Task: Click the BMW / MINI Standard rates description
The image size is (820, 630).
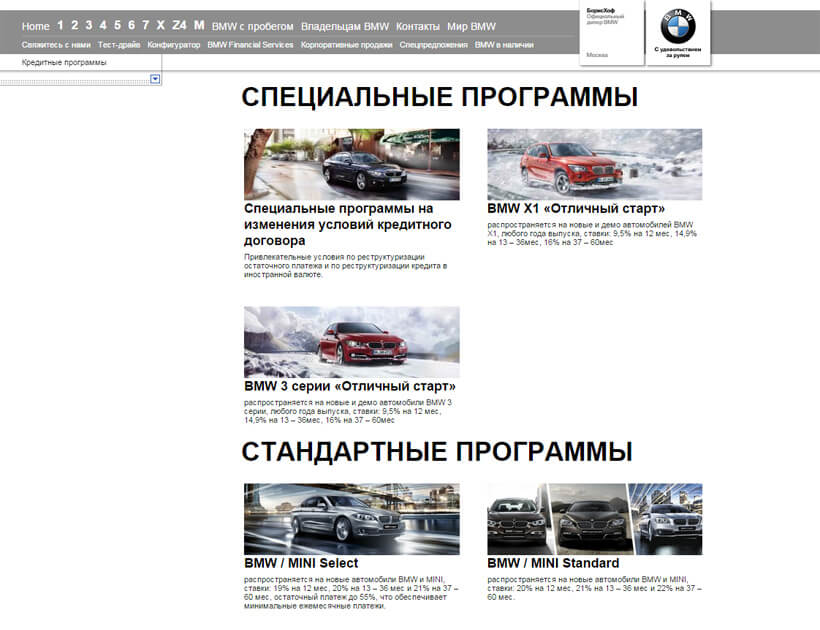Action: (595, 588)
